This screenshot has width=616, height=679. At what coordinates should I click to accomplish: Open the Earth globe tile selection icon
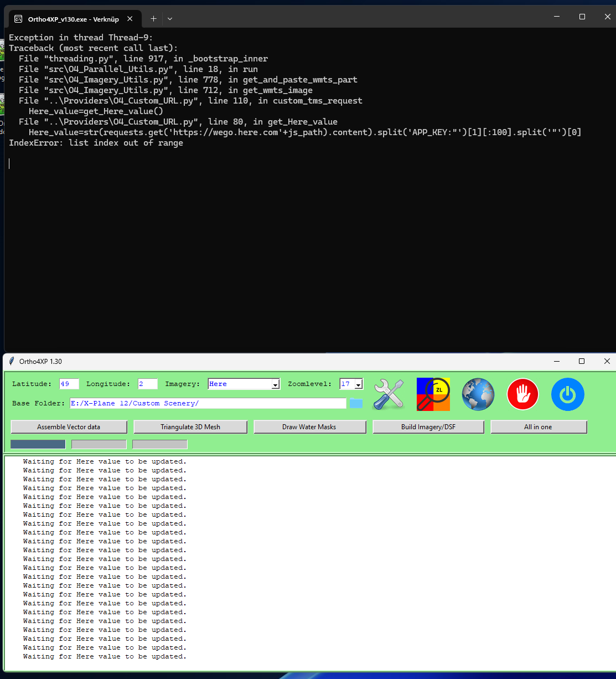point(478,394)
